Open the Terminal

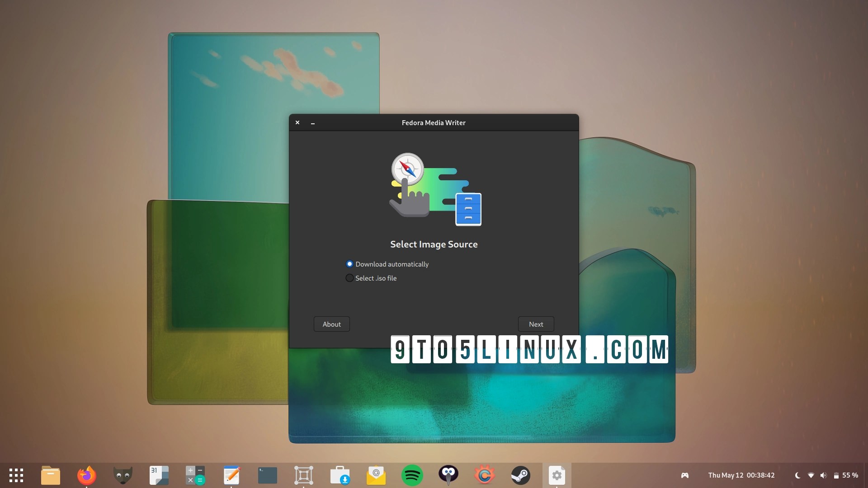coord(267,475)
